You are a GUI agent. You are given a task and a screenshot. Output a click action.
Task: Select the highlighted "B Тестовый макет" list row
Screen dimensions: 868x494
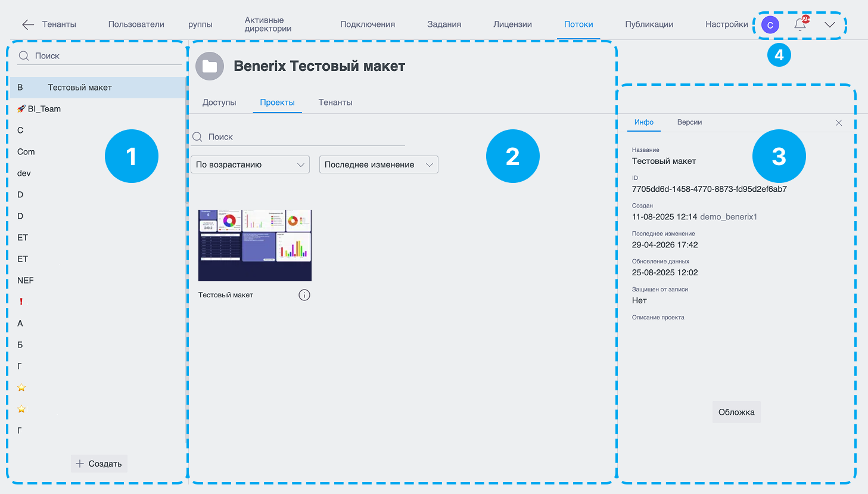[98, 88]
